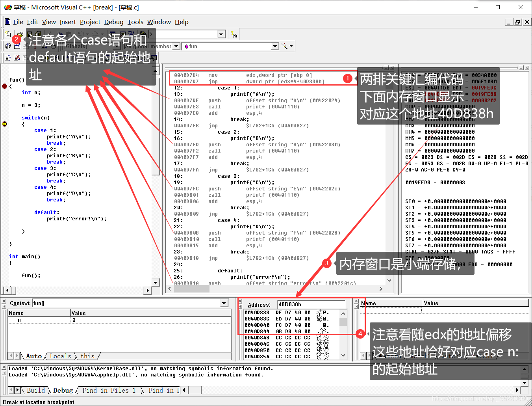Click the Open file toolbar icon
The width and height of the screenshot is (532, 406).
pos(20,34)
